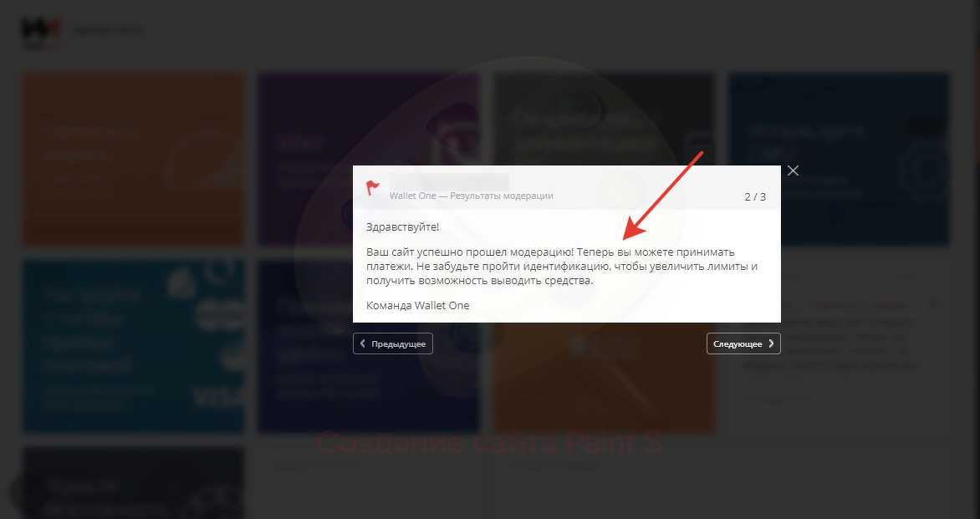This screenshot has width=980, height=519.
Task: Open next message with Следующее button
Action: coord(743,343)
